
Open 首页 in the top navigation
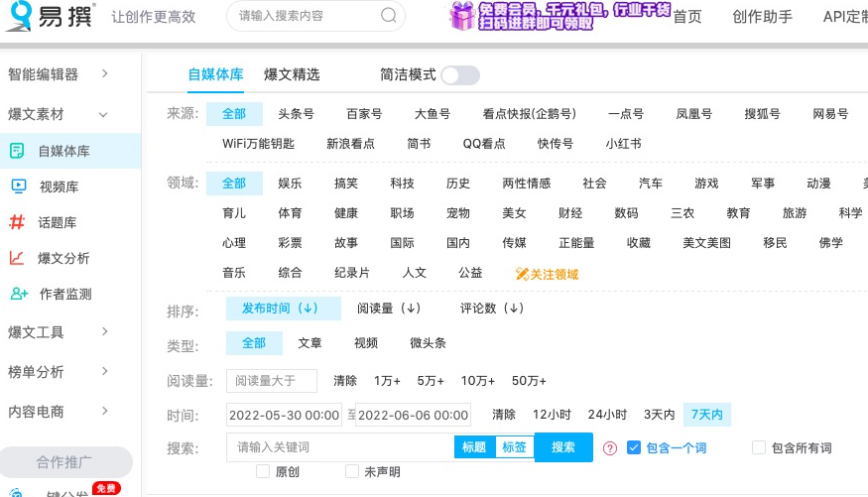click(687, 17)
